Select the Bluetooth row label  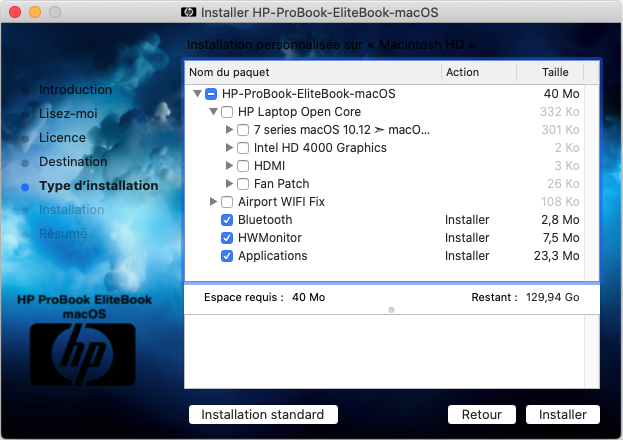[x=265, y=220]
